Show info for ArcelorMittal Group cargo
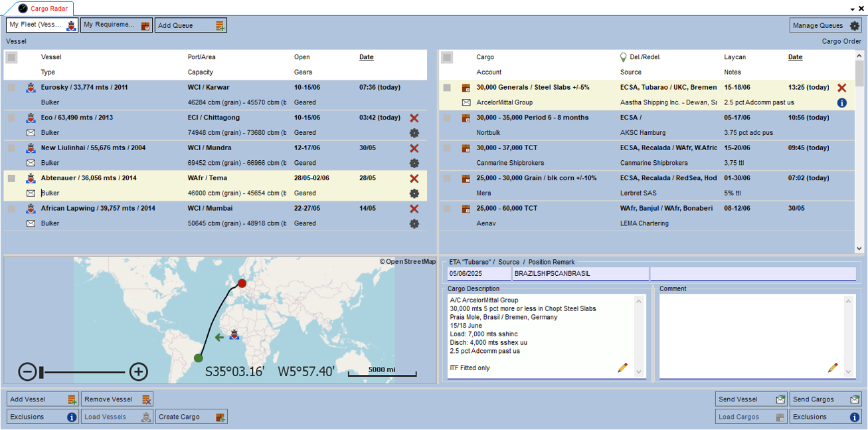Screen dimensions: 868x430 pos(842,103)
